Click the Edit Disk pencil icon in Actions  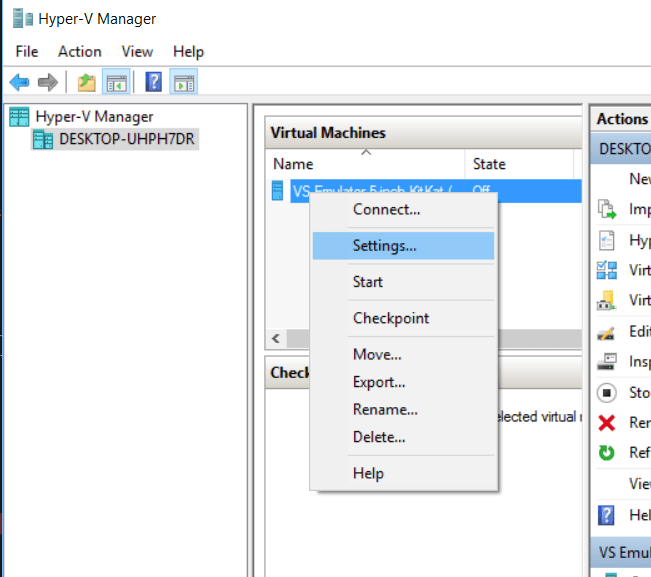click(606, 333)
